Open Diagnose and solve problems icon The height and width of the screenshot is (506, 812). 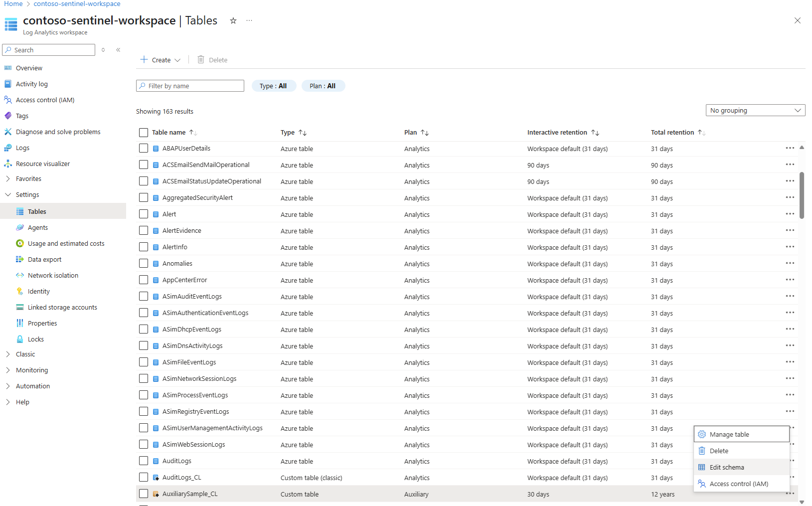pos(8,132)
